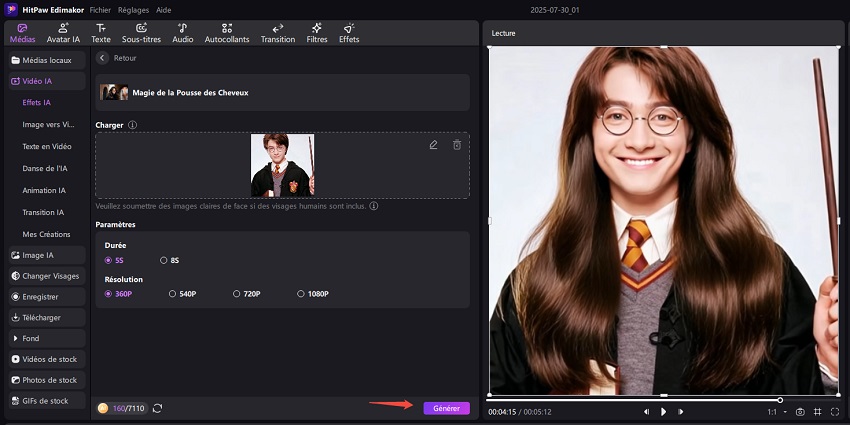Switch to the Transition tab
This screenshot has height=425, width=850.
pyautogui.click(x=277, y=33)
